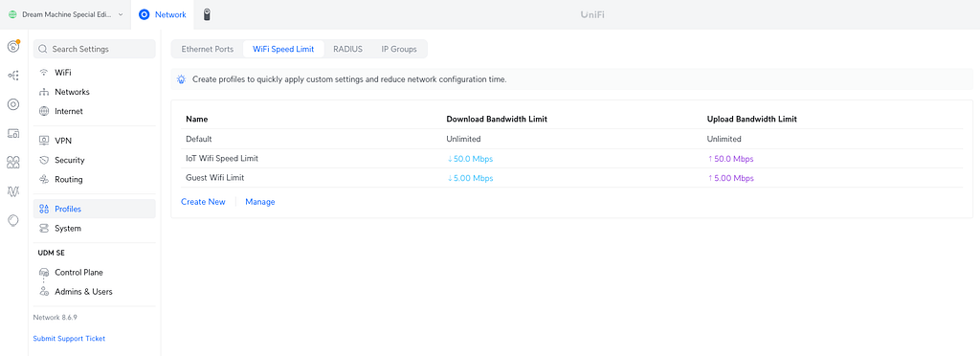Click the WiFi settings icon

[44, 73]
